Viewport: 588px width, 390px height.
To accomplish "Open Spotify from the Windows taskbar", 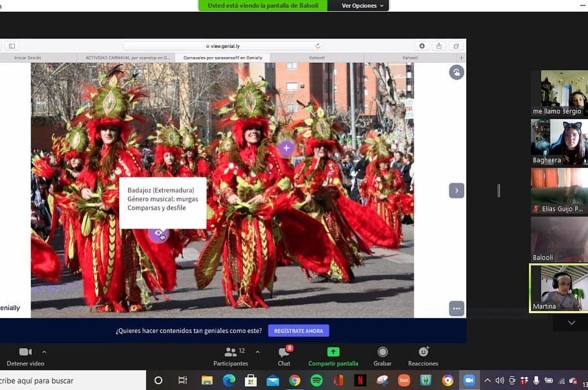I will coord(316,380).
